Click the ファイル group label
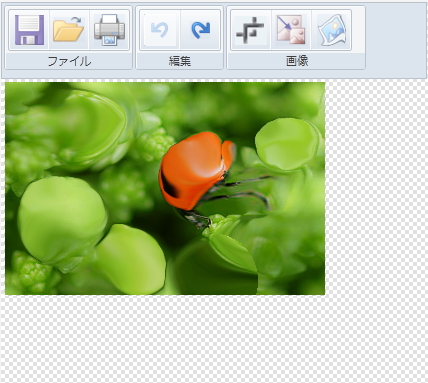Viewport: 428px width, 383px height. point(69,61)
